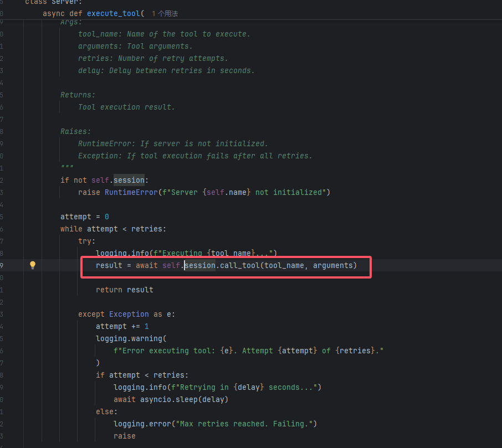Click 'logging.warning(' call
Screen dimensions: 502x448
coord(131,338)
